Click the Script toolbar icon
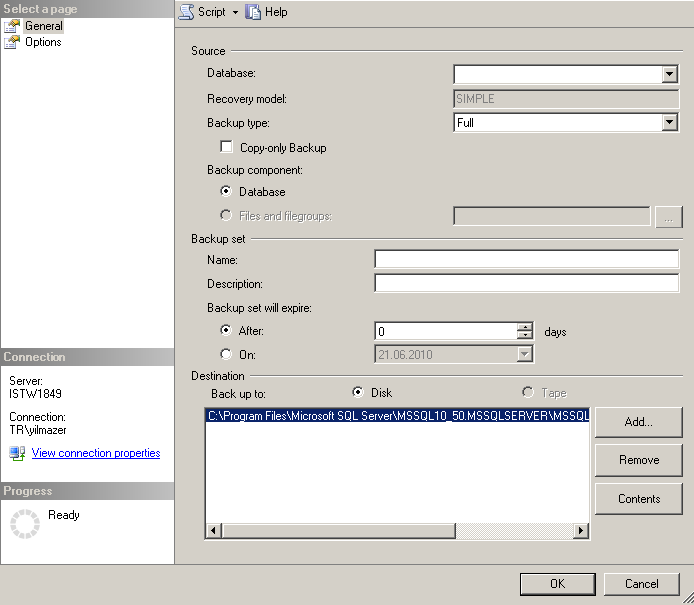 (x=186, y=12)
